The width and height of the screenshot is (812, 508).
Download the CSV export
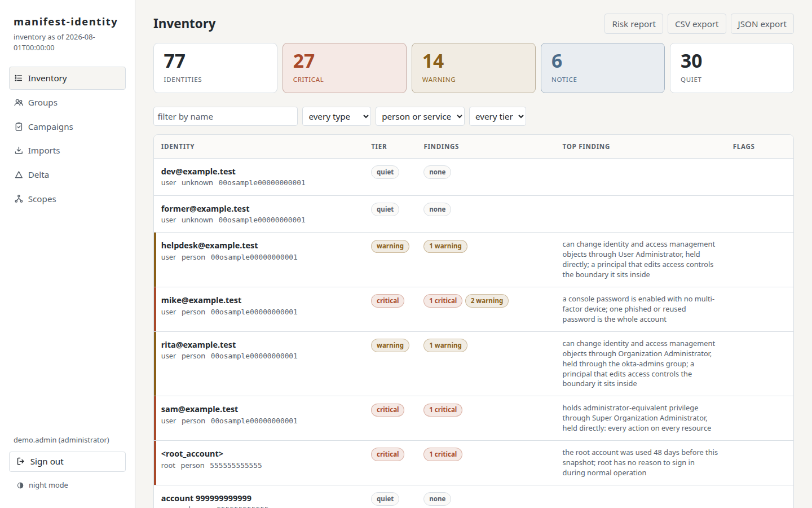[x=697, y=24]
